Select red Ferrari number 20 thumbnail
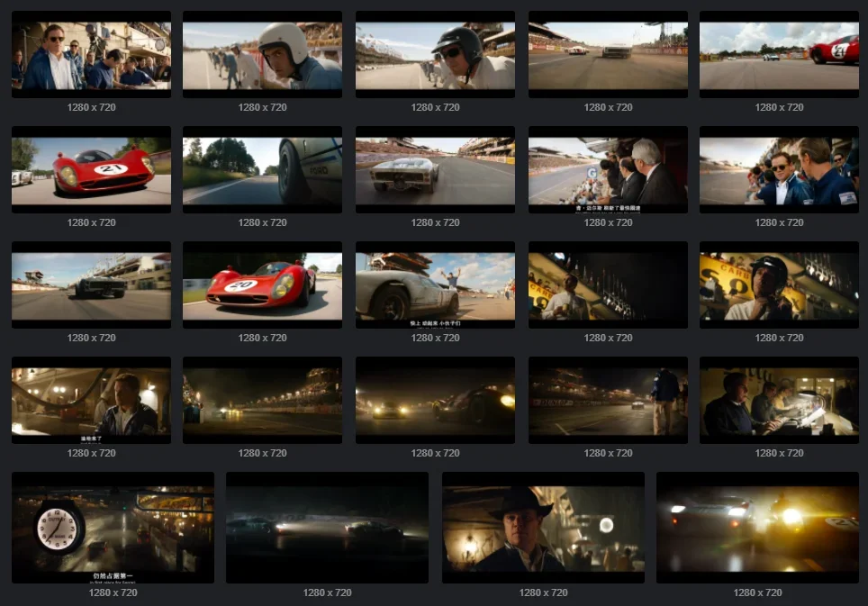Image resolution: width=868 pixels, height=606 pixels. point(262,285)
